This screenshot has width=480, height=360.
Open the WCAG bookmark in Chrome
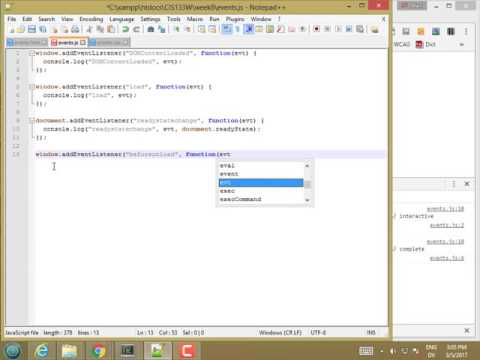pos(402,44)
